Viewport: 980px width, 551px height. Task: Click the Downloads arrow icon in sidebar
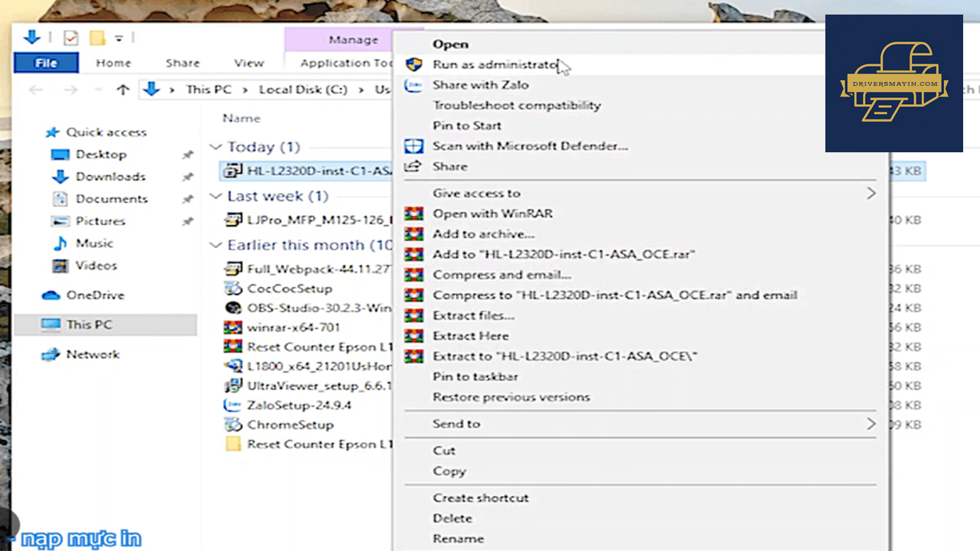click(60, 177)
